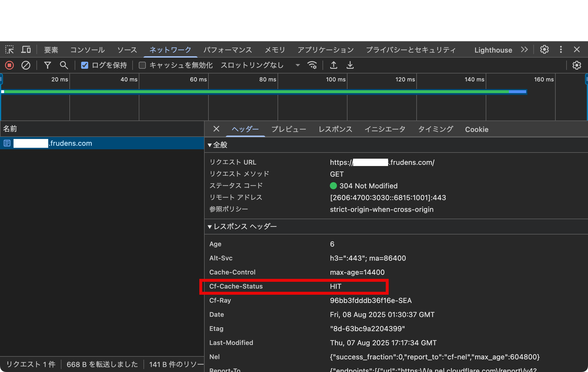Click the GET method value
Image resolution: width=588 pixels, height=372 pixels.
point(337,174)
